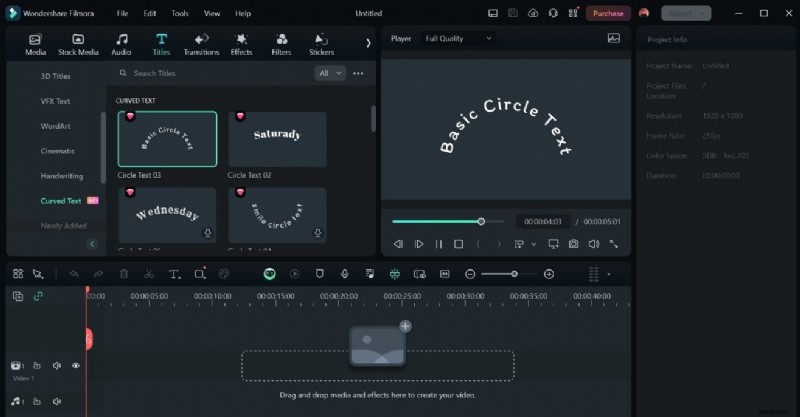Expand the All filter dropdown
The image size is (800, 417).
point(330,73)
